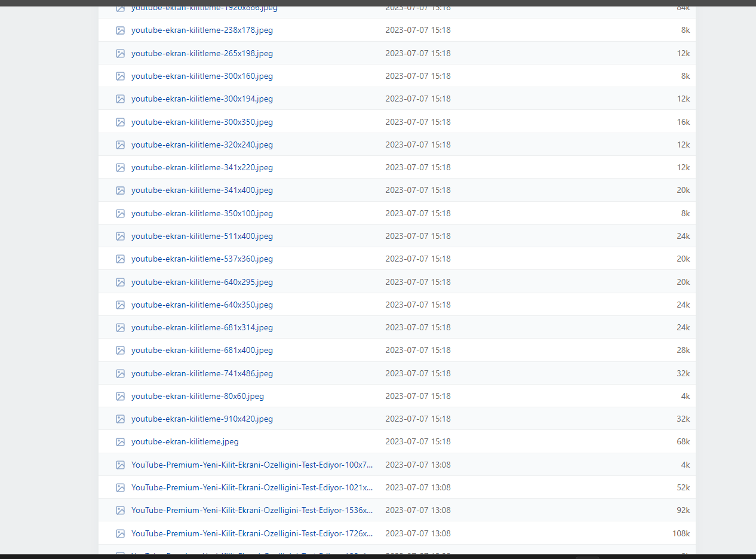The width and height of the screenshot is (756, 559).
Task: Click the image icon beside youtube-ekran-kilitleme-350x100.jpeg
Action: tap(120, 213)
